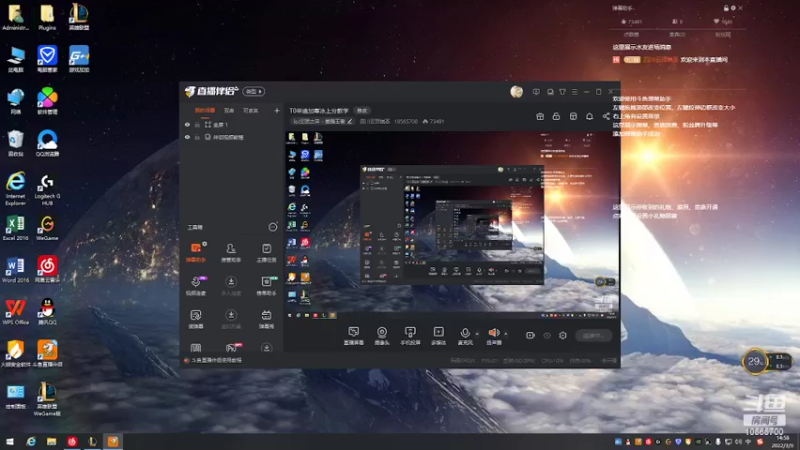
Task: Click the room lock icon above preview
Action: click(556, 117)
